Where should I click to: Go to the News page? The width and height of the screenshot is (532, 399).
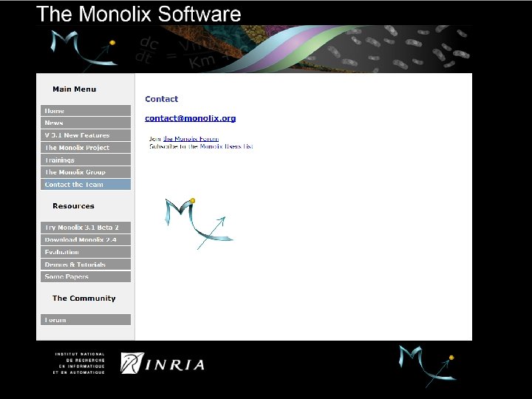(x=86, y=123)
